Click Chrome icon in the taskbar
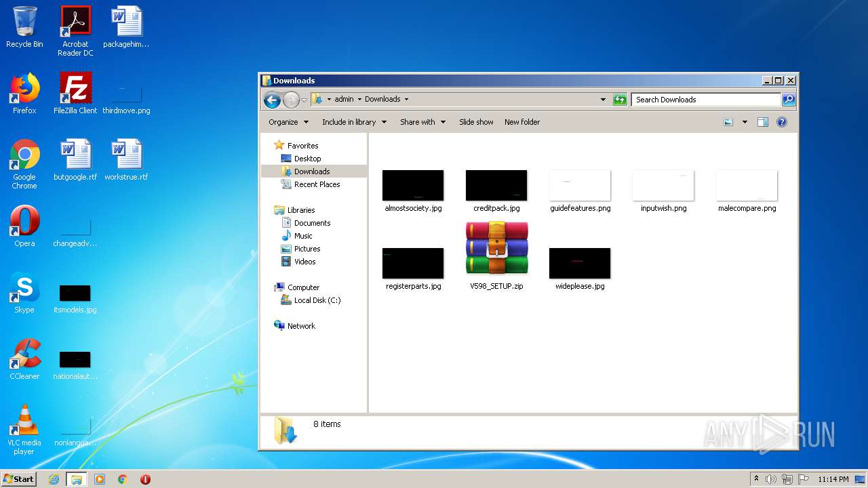The image size is (868, 488). [123, 479]
